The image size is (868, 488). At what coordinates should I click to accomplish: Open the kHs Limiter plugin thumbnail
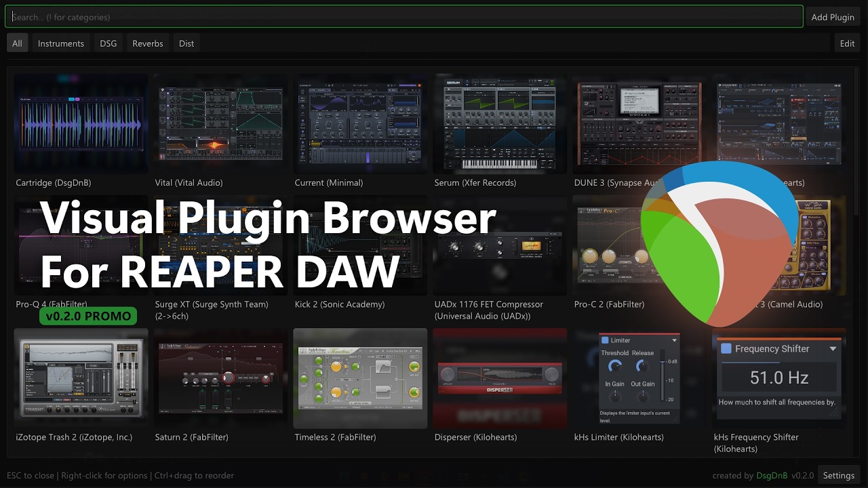639,379
